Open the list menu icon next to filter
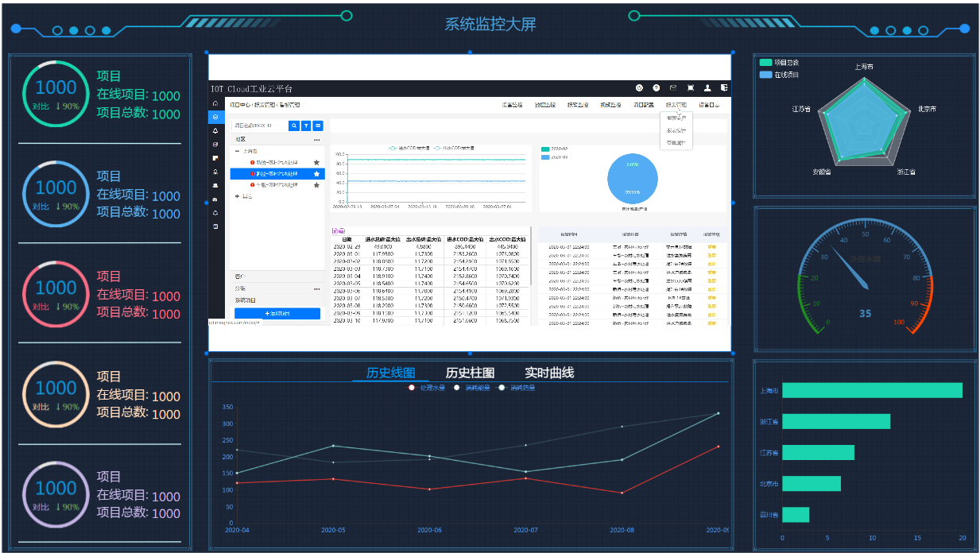 [318, 126]
